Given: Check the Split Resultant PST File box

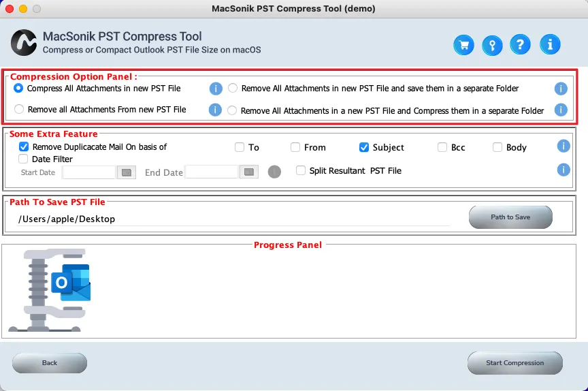Looking at the screenshot, I should tap(301, 170).
